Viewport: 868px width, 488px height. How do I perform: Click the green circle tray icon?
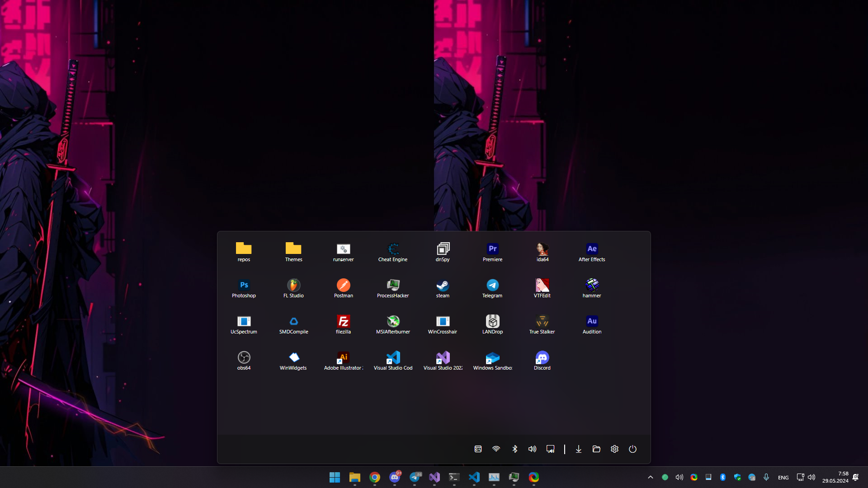coord(665,477)
